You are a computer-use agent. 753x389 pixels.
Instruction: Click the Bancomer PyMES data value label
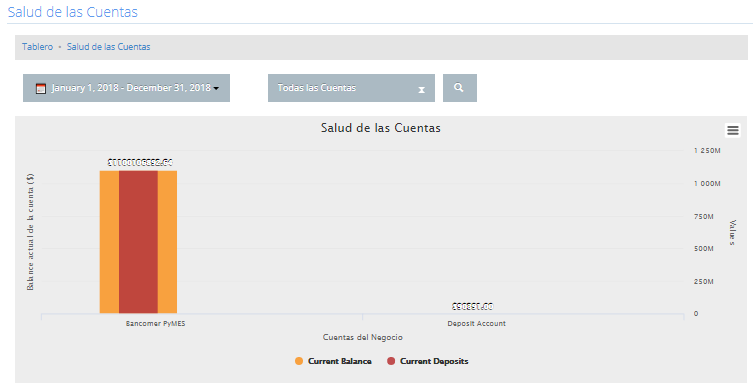[x=140, y=163]
